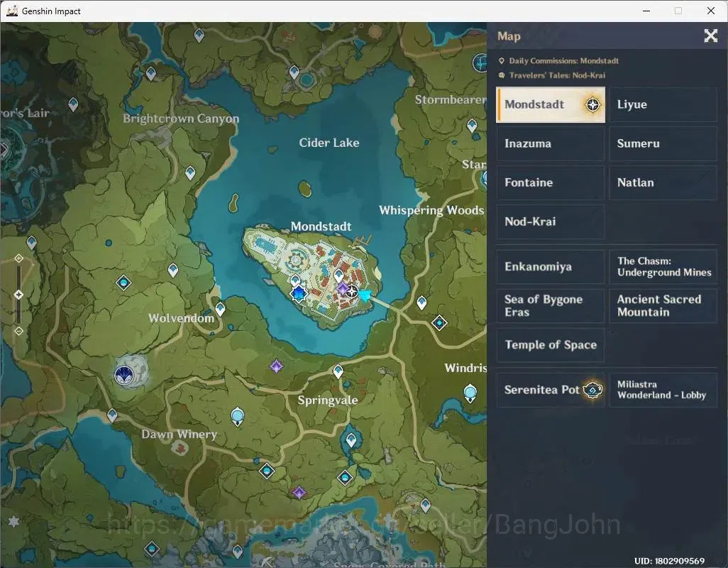
Task: Click the cyan player arrow at Mondstadt gate
Action: 365,295
